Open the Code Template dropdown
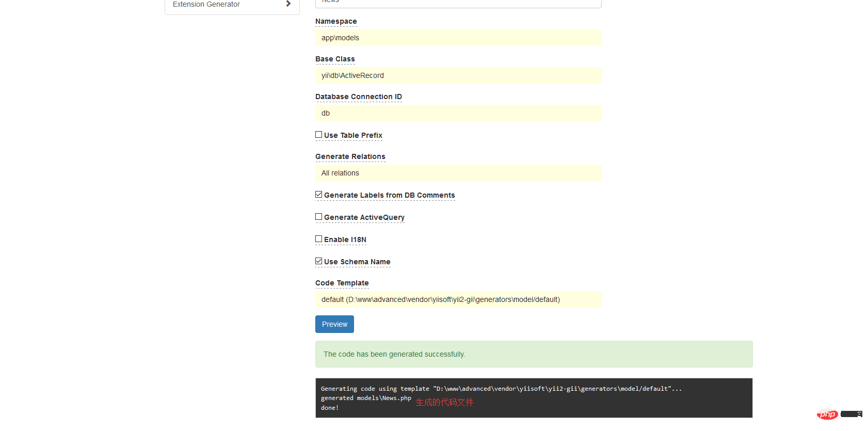This screenshot has width=868, height=431. [458, 299]
